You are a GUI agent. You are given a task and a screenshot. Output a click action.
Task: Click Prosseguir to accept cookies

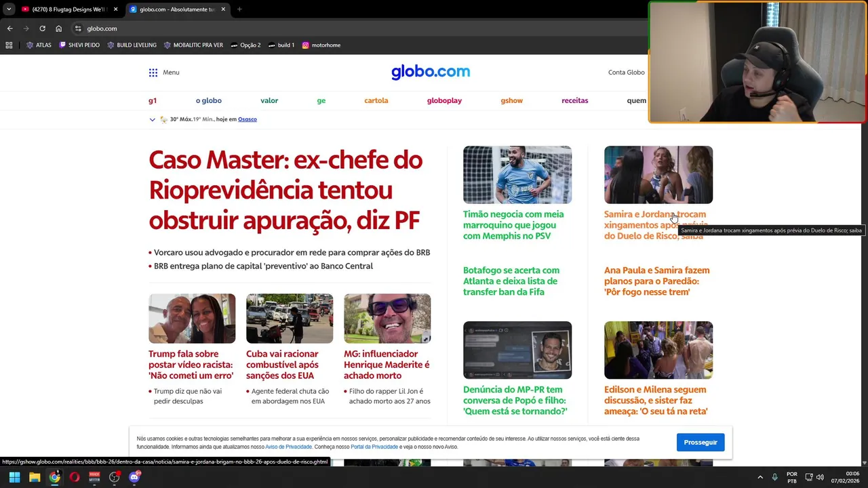click(701, 443)
